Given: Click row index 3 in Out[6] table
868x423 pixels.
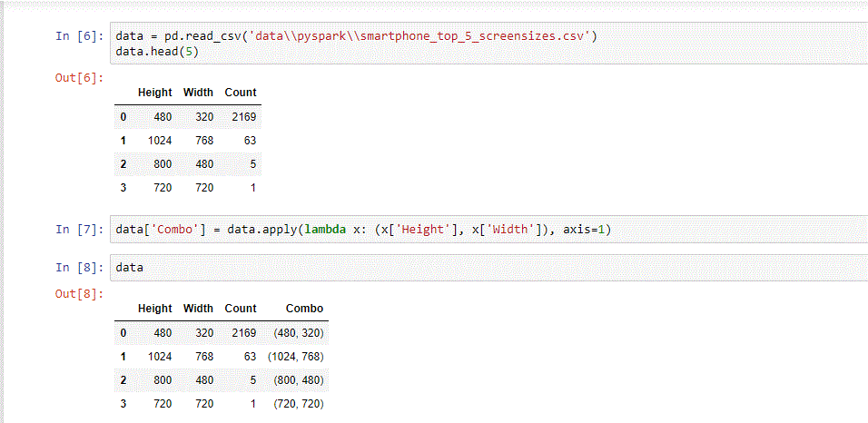Looking at the screenshot, I should click(123, 188).
